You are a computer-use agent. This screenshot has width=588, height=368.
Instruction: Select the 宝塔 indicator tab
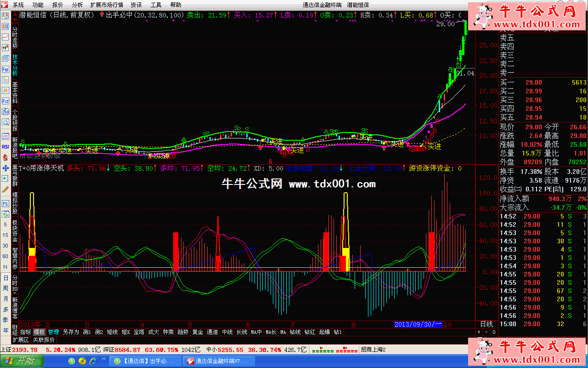click(x=139, y=332)
